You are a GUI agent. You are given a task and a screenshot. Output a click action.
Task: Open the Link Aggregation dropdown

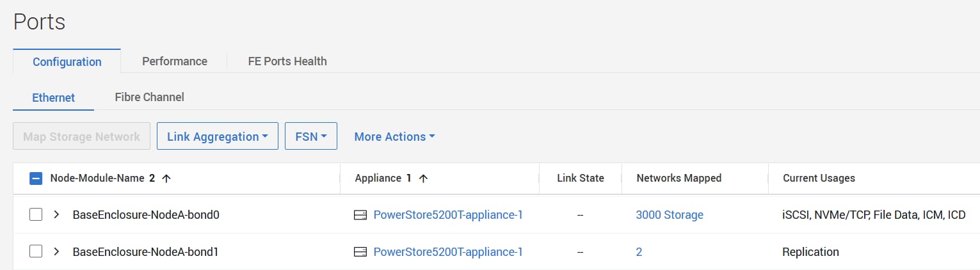click(218, 136)
